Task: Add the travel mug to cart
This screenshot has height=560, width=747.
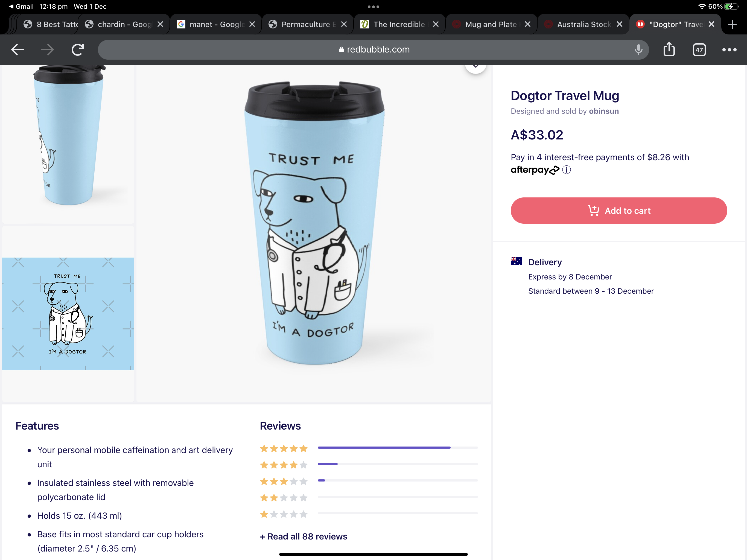Action: tap(619, 211)
